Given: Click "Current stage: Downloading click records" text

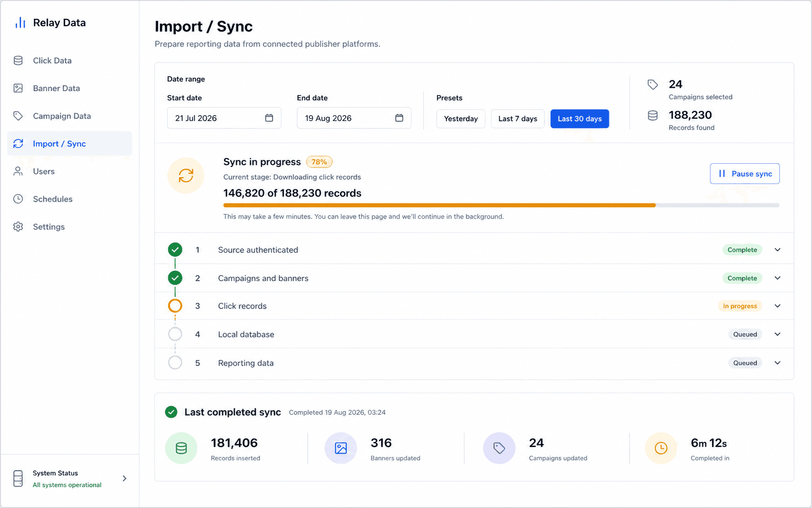Looking at the screenshot, I should point(292,177).
